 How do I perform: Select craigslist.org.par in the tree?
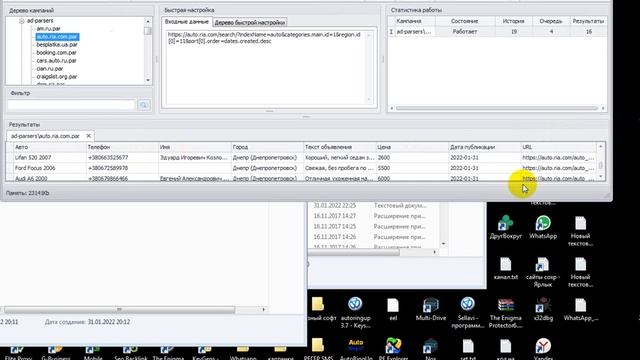(x=57, y=76)
